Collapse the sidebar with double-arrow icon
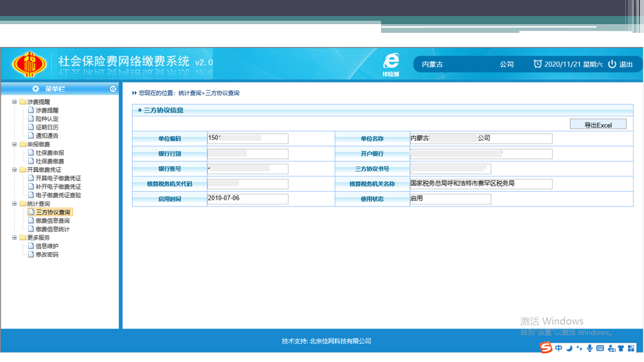Viewport: 644px width, 362px height. coord(113,88)
